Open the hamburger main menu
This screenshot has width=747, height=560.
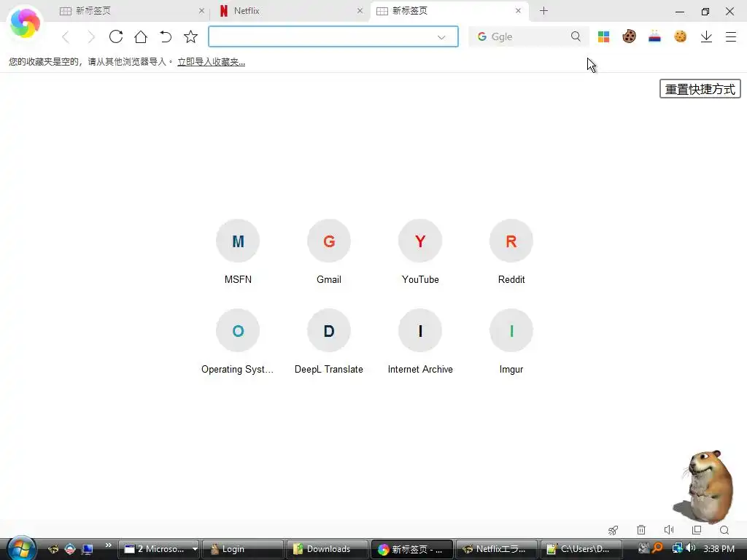tap(731, 36)
